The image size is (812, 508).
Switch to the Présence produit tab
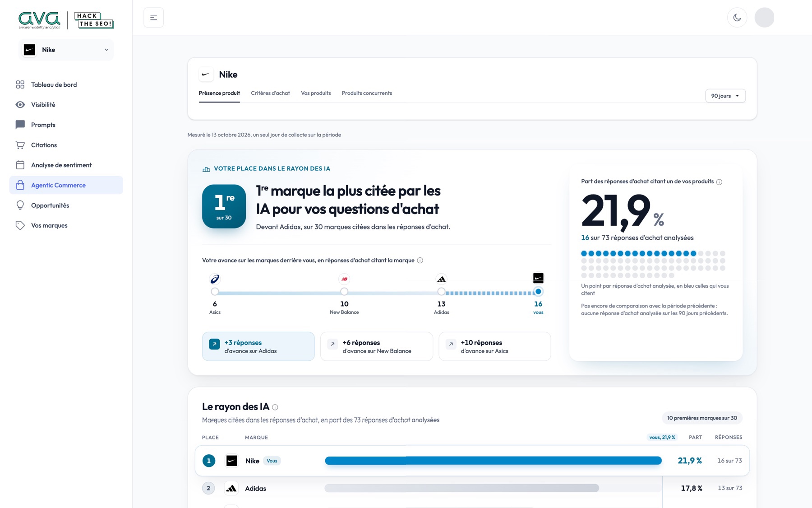click(219, 93)
